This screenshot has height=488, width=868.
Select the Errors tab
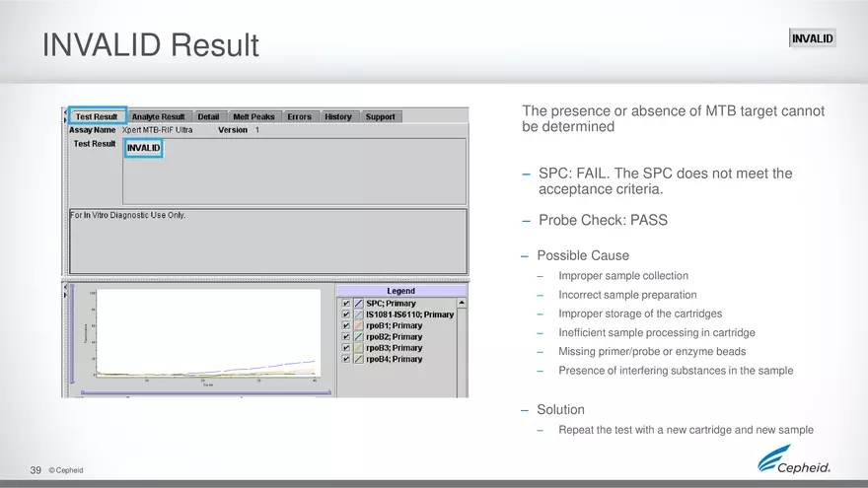299,116
